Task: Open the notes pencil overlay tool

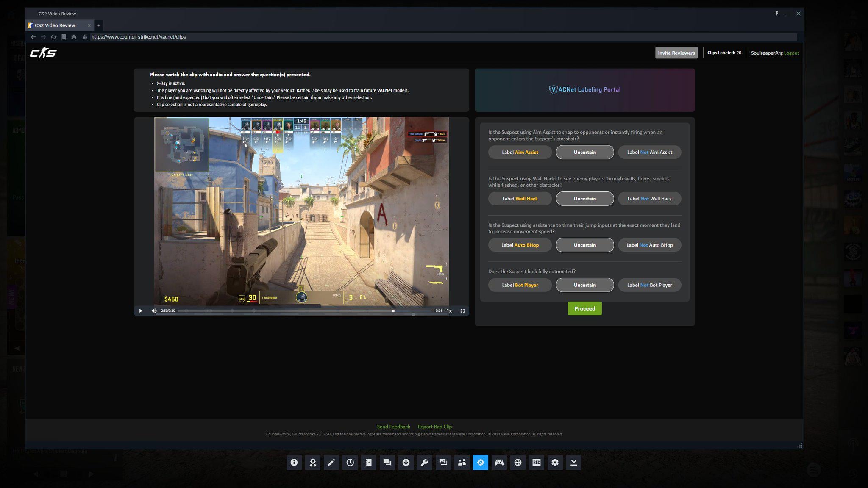Action: [331, 463]
